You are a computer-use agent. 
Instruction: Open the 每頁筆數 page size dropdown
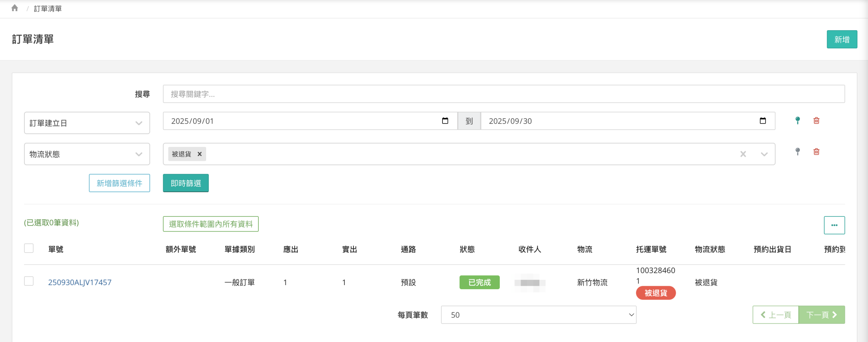click(538, 315)
